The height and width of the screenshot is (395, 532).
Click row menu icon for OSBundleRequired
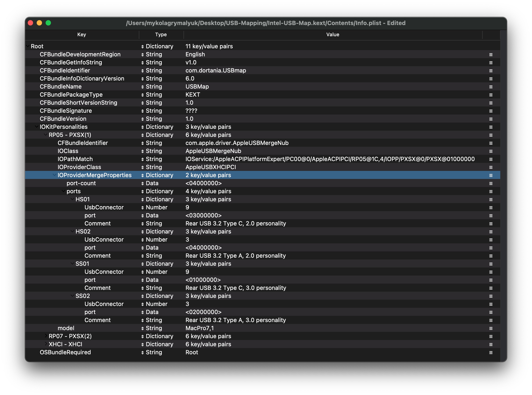[491, 353]
